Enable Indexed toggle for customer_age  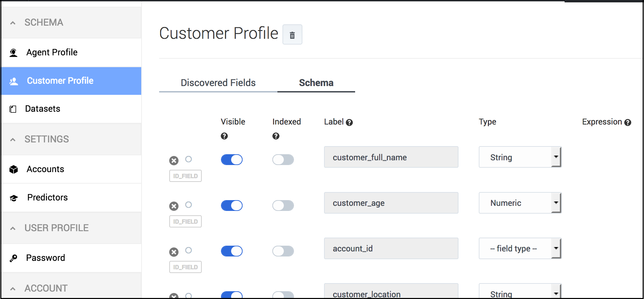283,206
